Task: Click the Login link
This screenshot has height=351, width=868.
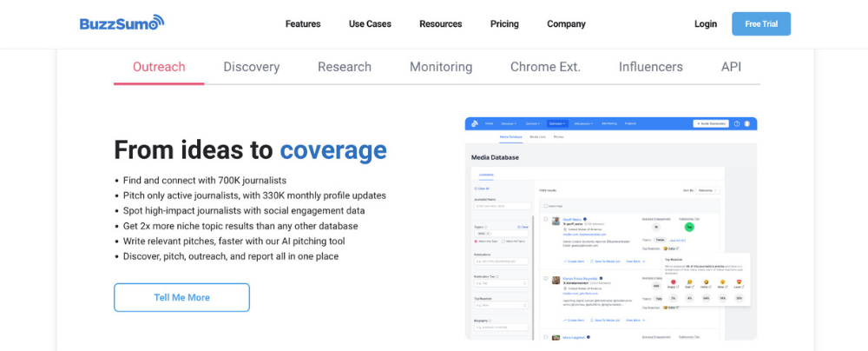Action: [x=705, y=23]
